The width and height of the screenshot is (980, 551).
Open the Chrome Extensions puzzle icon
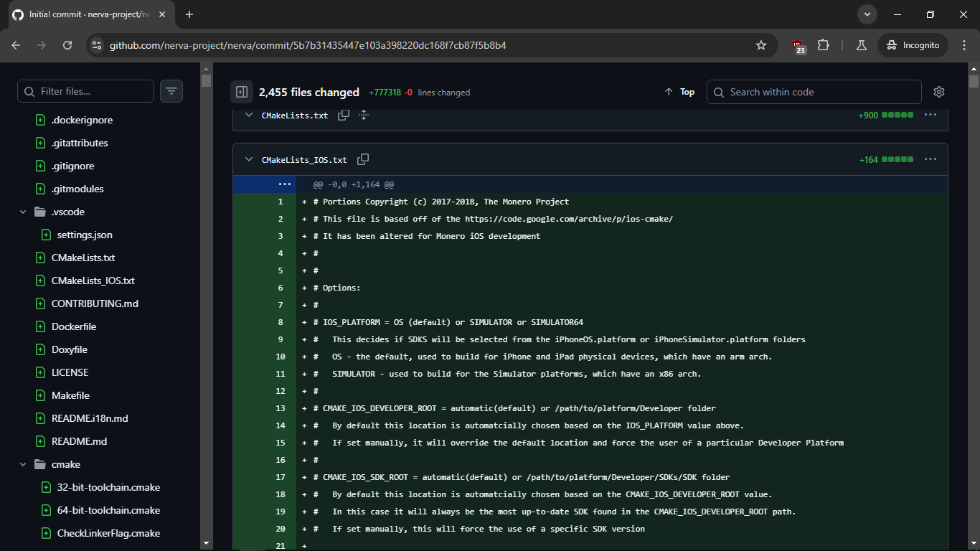point(823,45)
